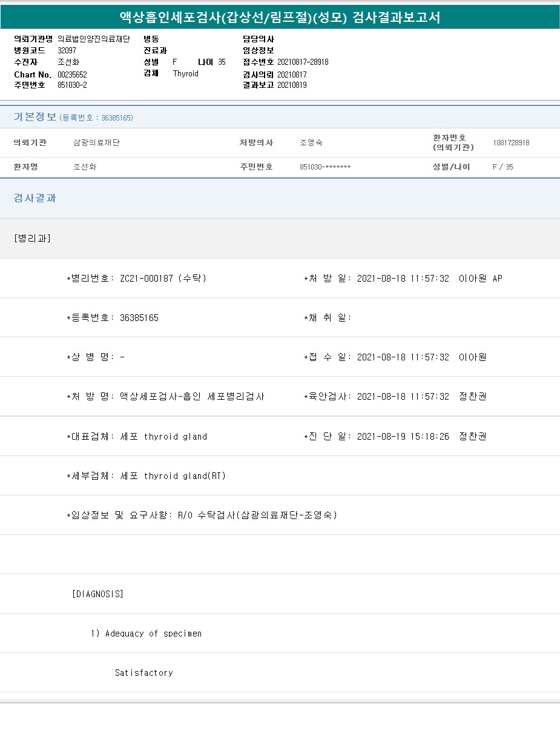The width and height of the screenshot is (560, 751).
Task: Select the Chart No. value 00235652
Action: click(72, 74)
